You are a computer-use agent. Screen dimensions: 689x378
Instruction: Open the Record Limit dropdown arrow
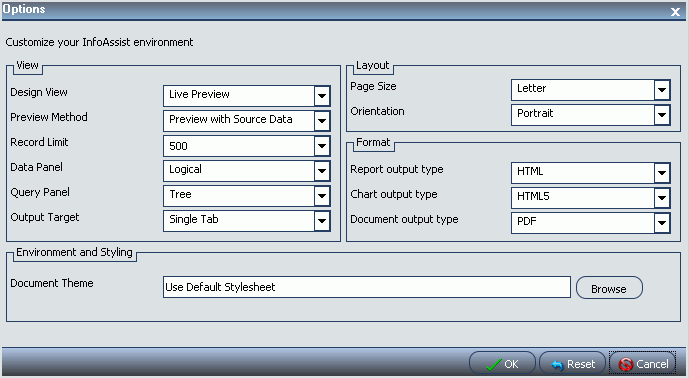(322, 146)
